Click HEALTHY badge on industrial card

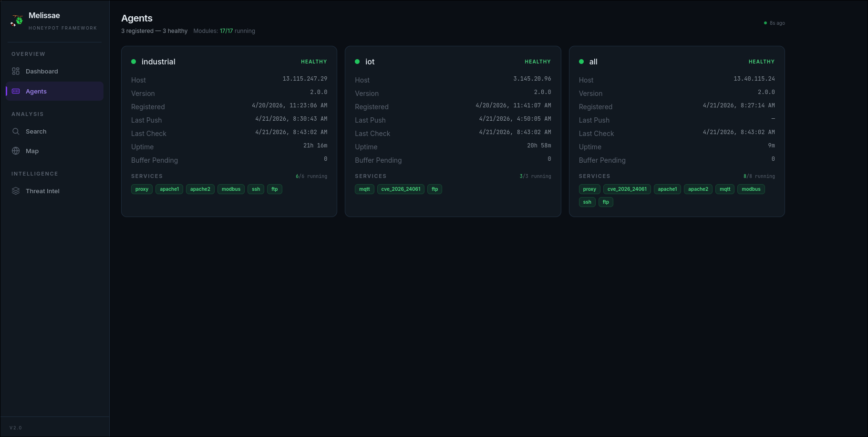314,62
